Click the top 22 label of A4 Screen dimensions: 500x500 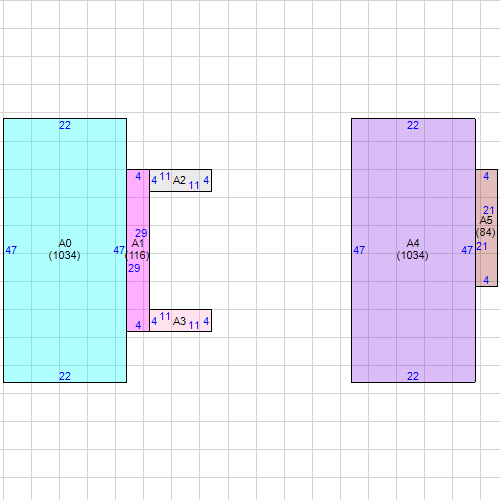[x=413, y=125]
